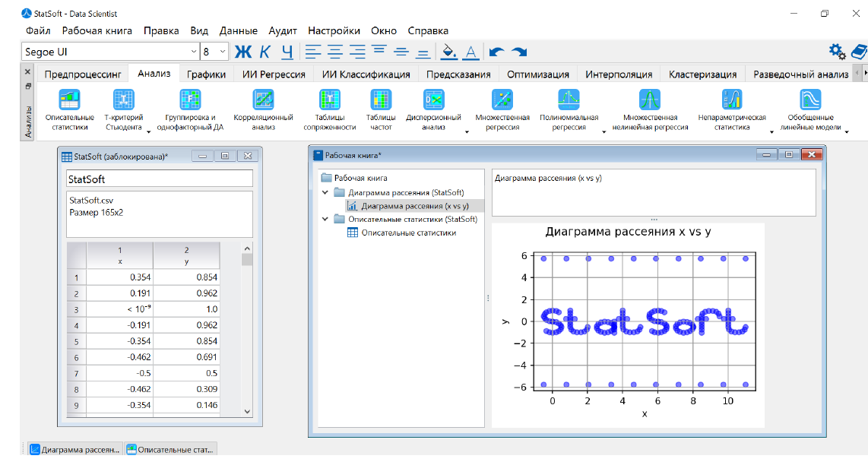Open the settings gears icon
868x462 pixels.
(x=837, y=52)
